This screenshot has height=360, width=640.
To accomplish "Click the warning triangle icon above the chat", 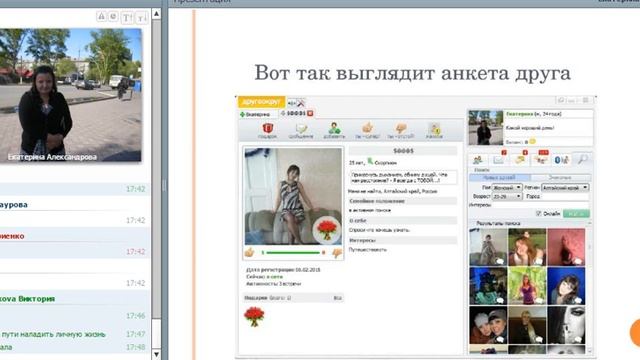I will 101,16.
